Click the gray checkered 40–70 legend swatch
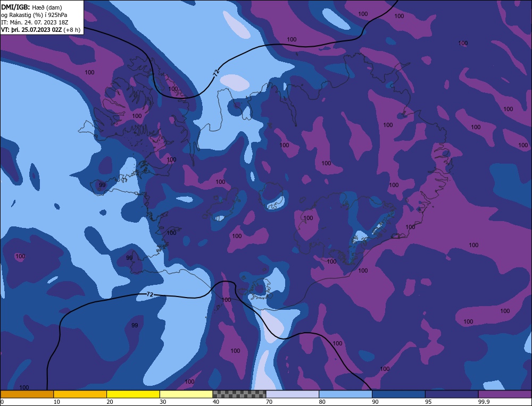This screenshot has height=406, width=532. pos(239,394)
